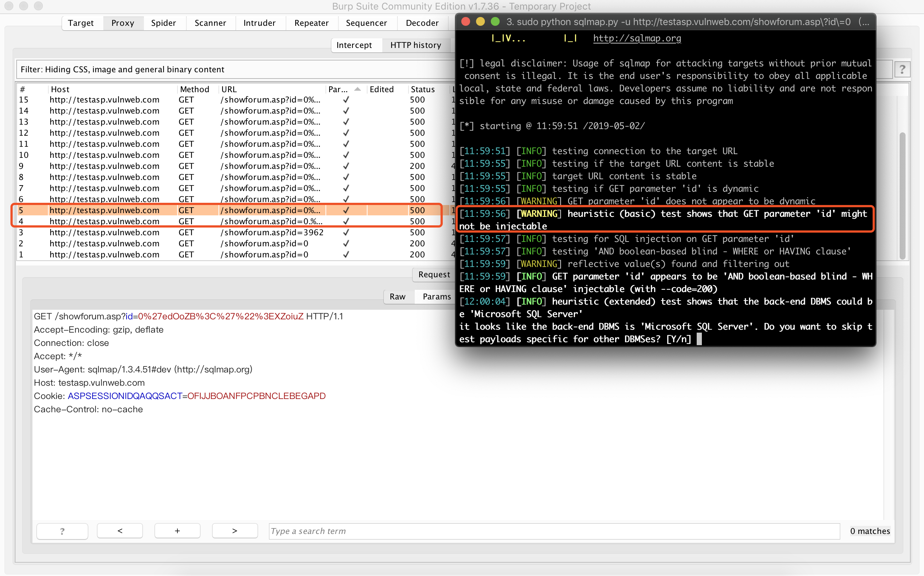The width and height of the screenshot is (924, 576).
Task: Click the help button below the request editor
Action: [x=62, y=531]
